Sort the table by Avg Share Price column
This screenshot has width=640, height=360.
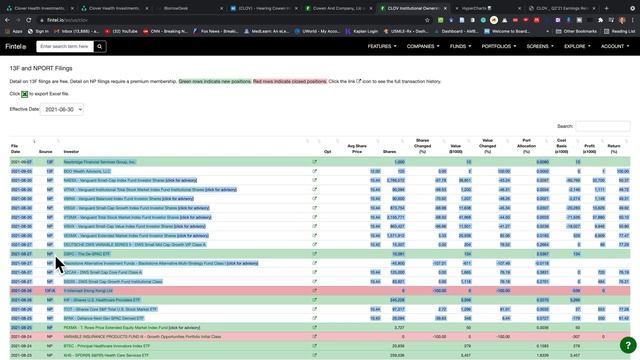(357, 149)
